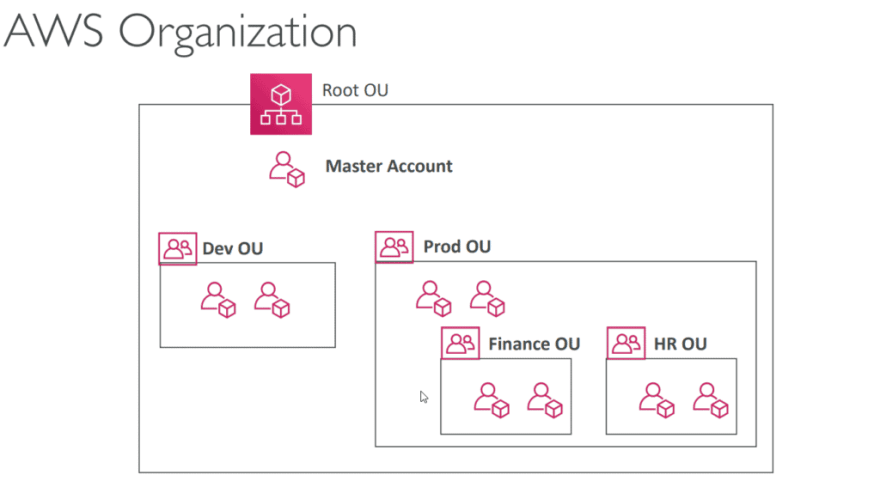Select the second account in Finance OU
The height and width of the screenshot is (481, 880).
pyautogui.click(x=545, y=400)
